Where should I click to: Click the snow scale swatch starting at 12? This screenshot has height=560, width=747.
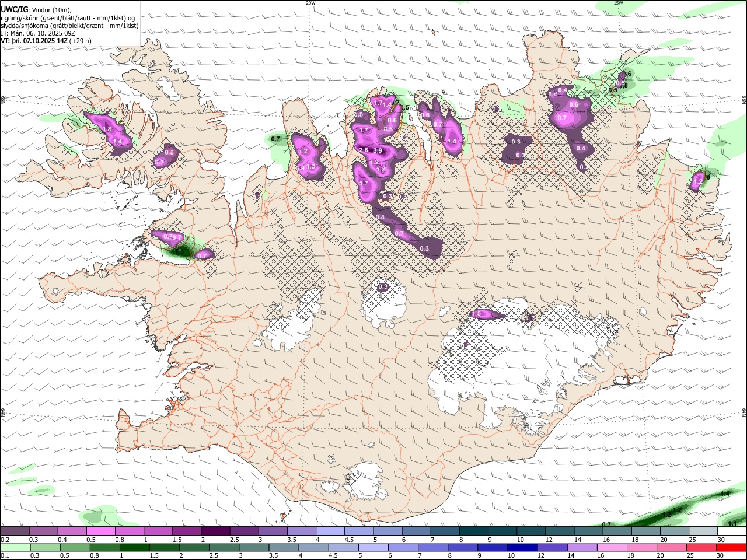coord(559,531)
